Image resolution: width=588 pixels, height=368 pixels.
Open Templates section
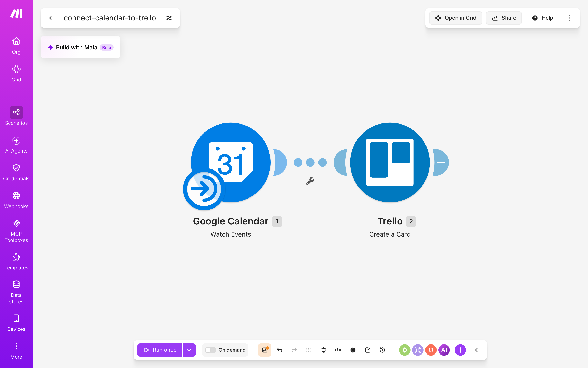pyautogui.click(x=16, y=262)
